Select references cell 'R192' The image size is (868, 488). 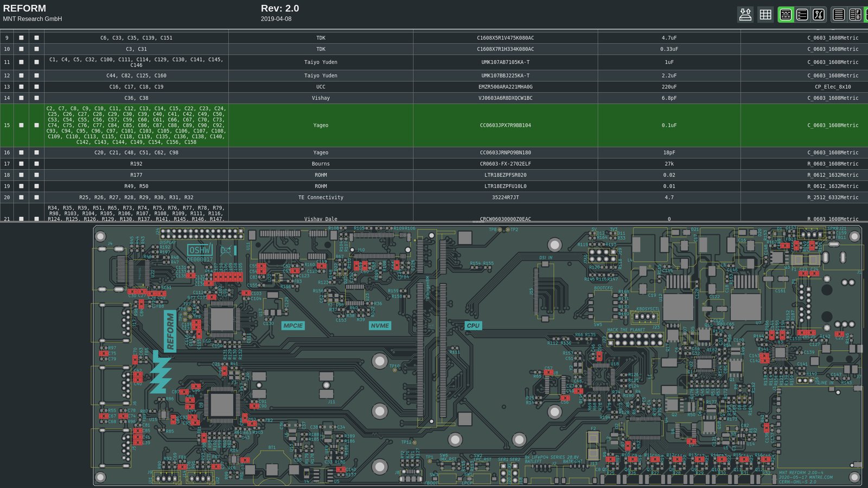coord(136,164)
